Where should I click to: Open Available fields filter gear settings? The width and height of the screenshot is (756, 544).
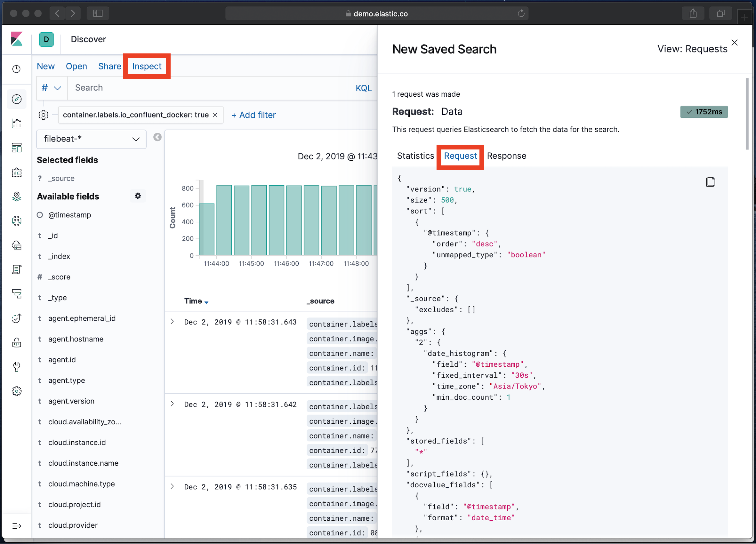click(x=138, y=196)
